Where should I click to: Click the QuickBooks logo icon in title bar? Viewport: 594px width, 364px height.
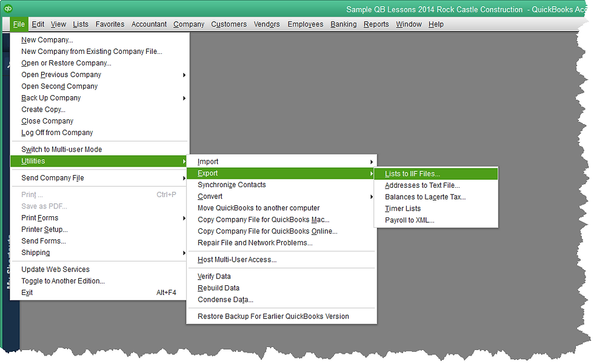[x=8, y=8]
